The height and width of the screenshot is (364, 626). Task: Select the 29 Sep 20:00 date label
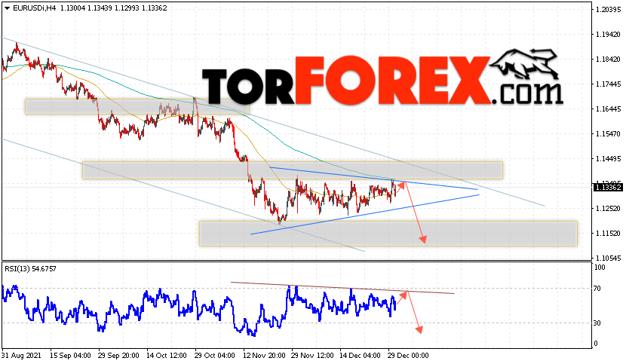118,355
